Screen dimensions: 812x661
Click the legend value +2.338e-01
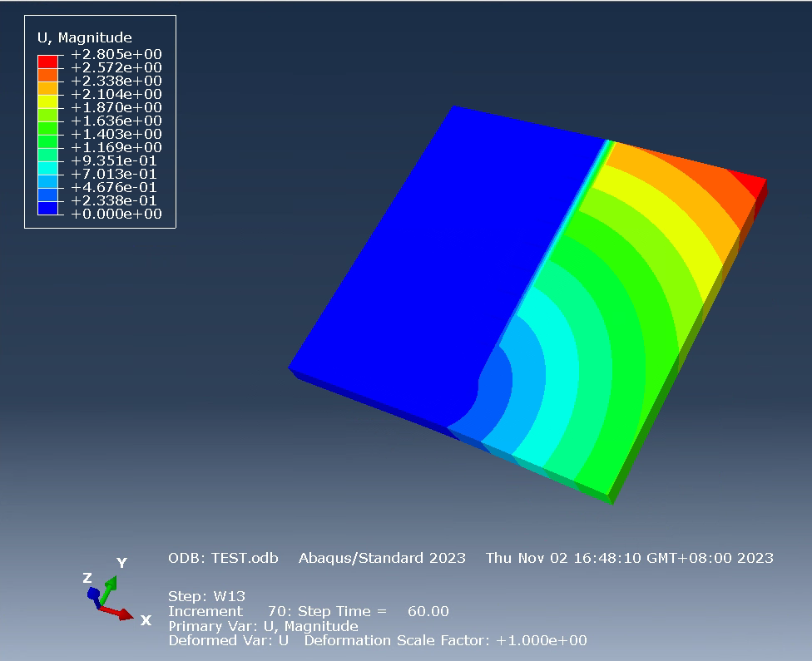[113, 200]
